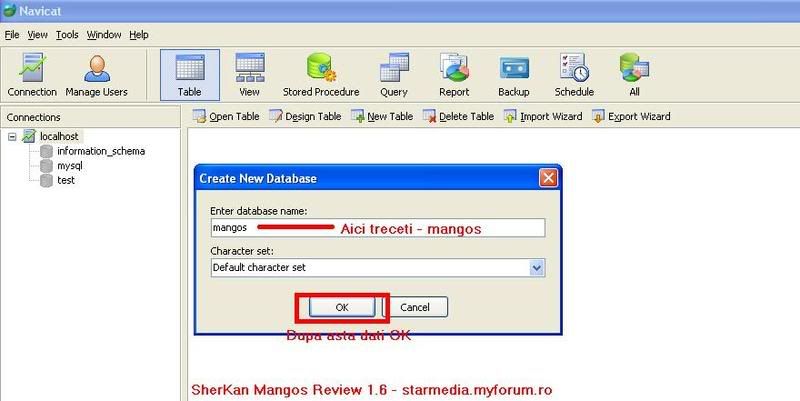Cancel the Create New Database dialog

(x=416, y=307)
